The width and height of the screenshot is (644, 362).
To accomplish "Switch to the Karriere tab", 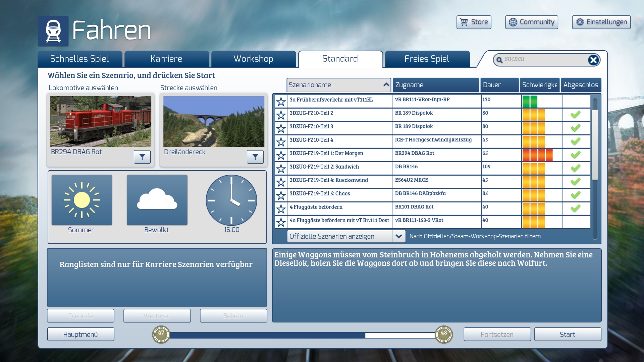I will point(167,59).
